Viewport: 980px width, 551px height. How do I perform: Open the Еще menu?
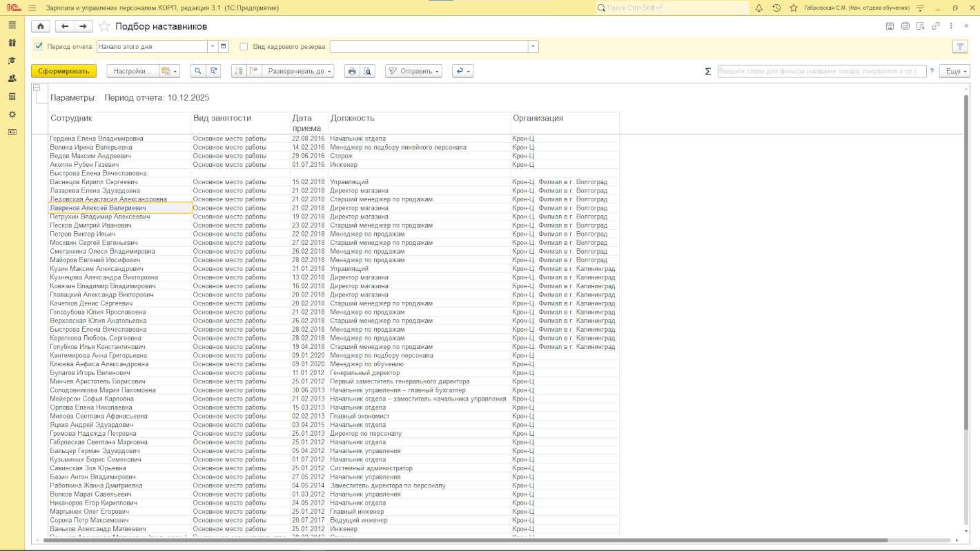pos(954,71)
